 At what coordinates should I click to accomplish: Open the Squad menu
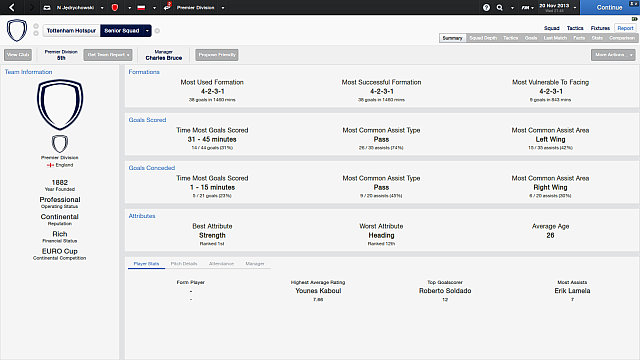pos(551,28)
